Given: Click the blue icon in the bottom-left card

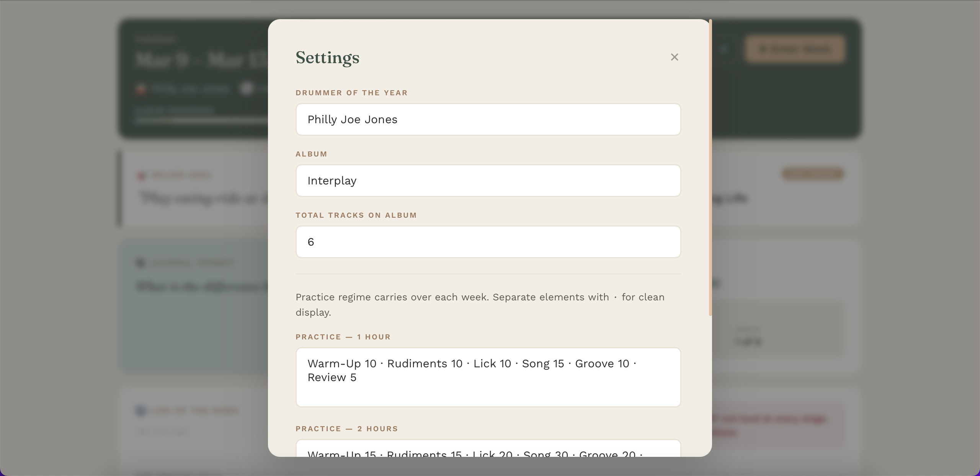Looking at the screenshot, I should click(x=140, y=411).
